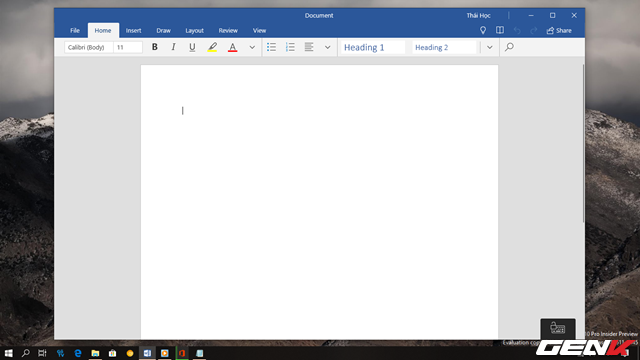This screenshot has height=360, width=640.
Task: Open the Windows Start menu
Action: click(9, 353)
